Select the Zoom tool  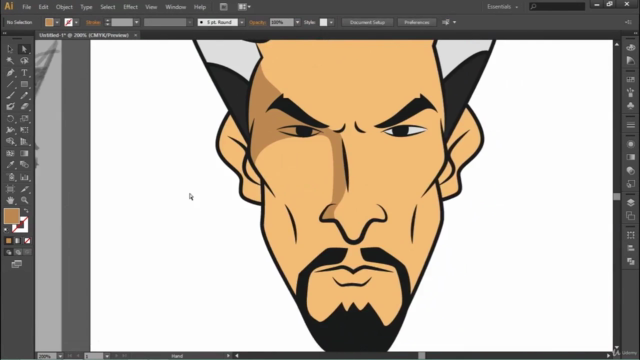pyautogui.click(x=24, y=200)
